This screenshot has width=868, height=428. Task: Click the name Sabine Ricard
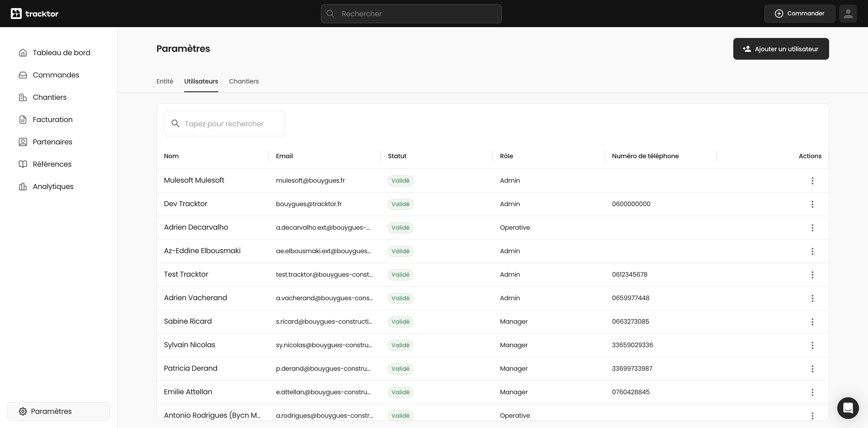click(188, 322)
